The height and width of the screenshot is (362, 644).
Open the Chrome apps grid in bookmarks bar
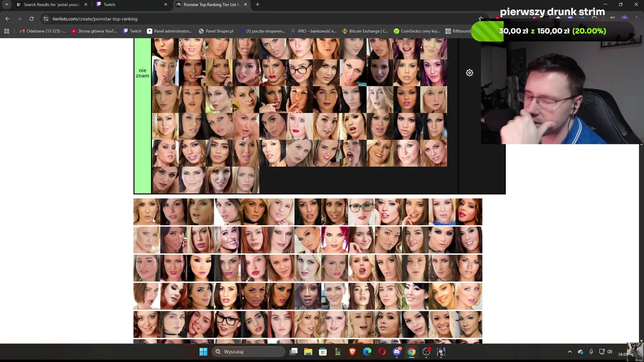[x=7, y=31]
